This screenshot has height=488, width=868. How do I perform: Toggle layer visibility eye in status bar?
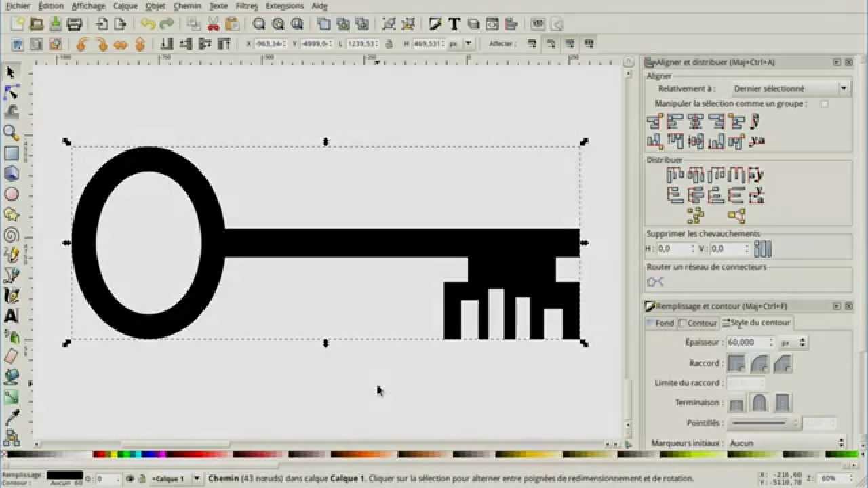click(130, 479)
